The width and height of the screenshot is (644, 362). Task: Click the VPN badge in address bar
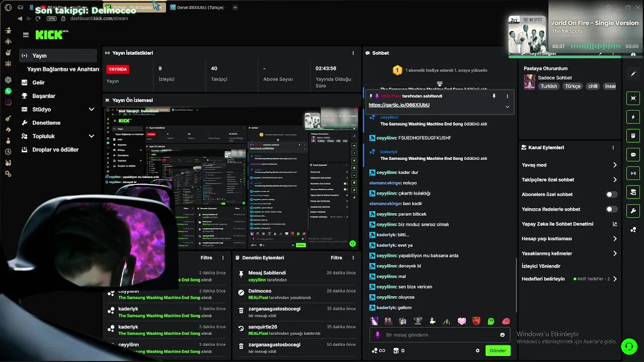(51, 19)
